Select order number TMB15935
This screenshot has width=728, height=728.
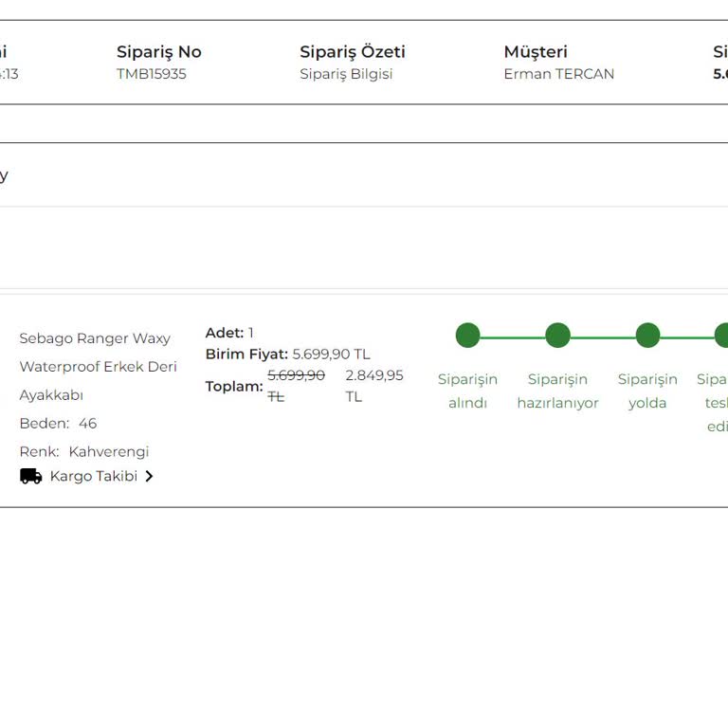point(152,74)
